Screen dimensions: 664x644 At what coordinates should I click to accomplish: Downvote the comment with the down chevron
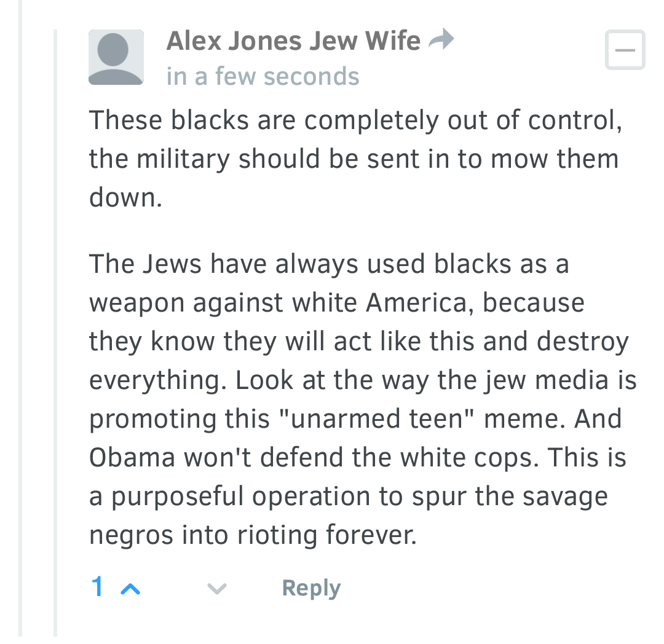pos(216,589)
